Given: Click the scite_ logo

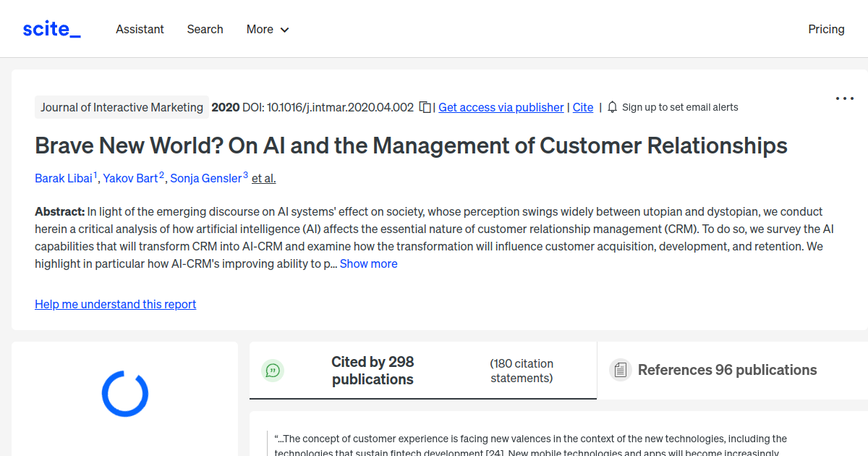Looking at the screenshot, I should [x=51, y=28].
